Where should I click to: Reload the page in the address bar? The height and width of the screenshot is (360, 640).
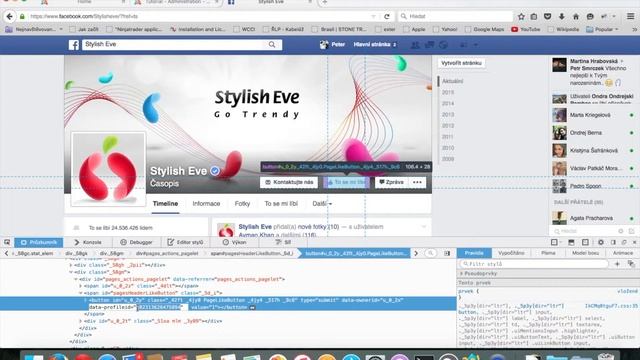[x=387, y=16]
